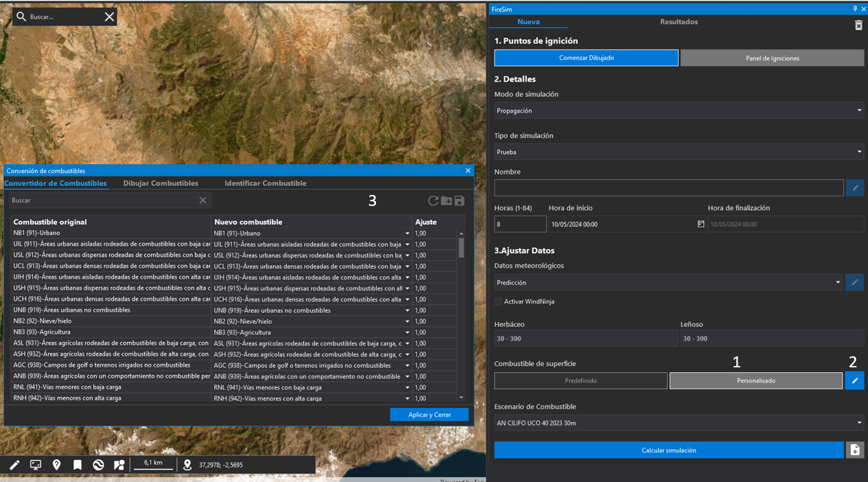The image size is (868, 482).
Task: Open the add-folder icon in fuel converter
Action: [x=447, y=200]
